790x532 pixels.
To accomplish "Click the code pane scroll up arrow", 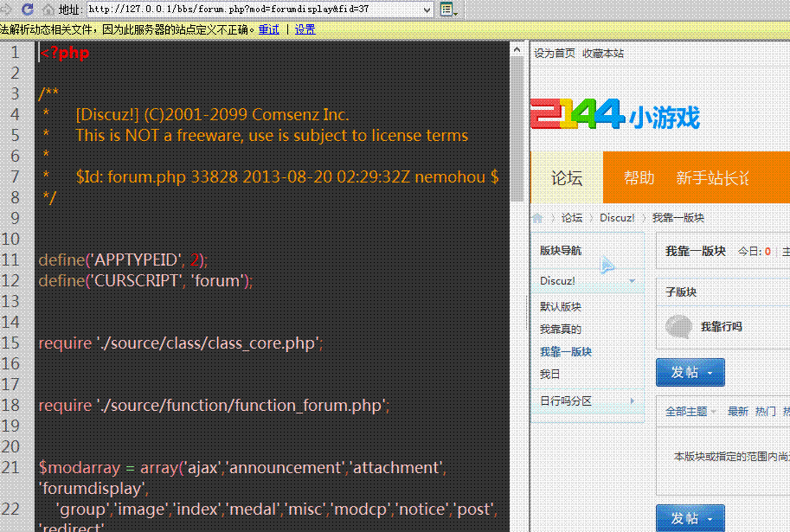I will point(517,50).
